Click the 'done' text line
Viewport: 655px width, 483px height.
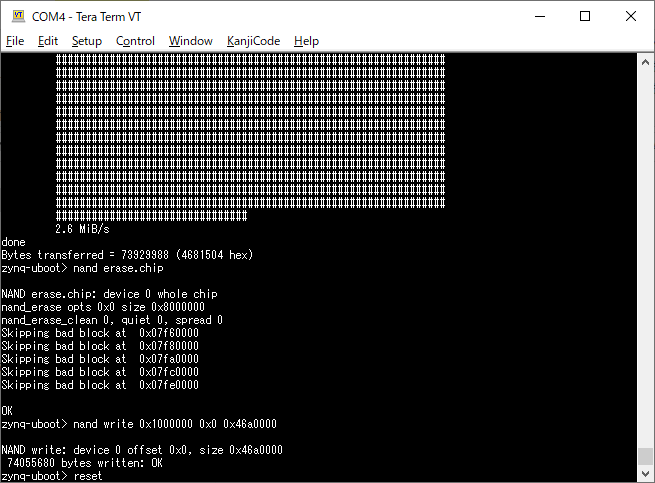[x=13, y=242]
